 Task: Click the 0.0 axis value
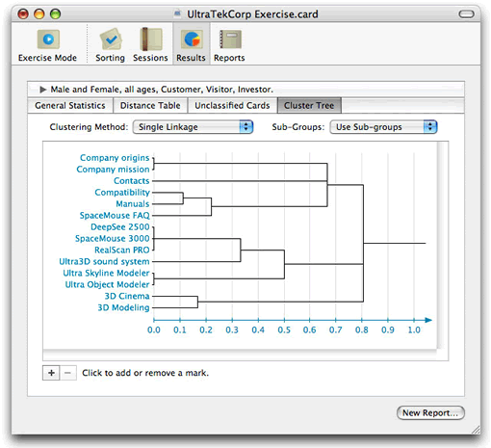tap(154, 330)
